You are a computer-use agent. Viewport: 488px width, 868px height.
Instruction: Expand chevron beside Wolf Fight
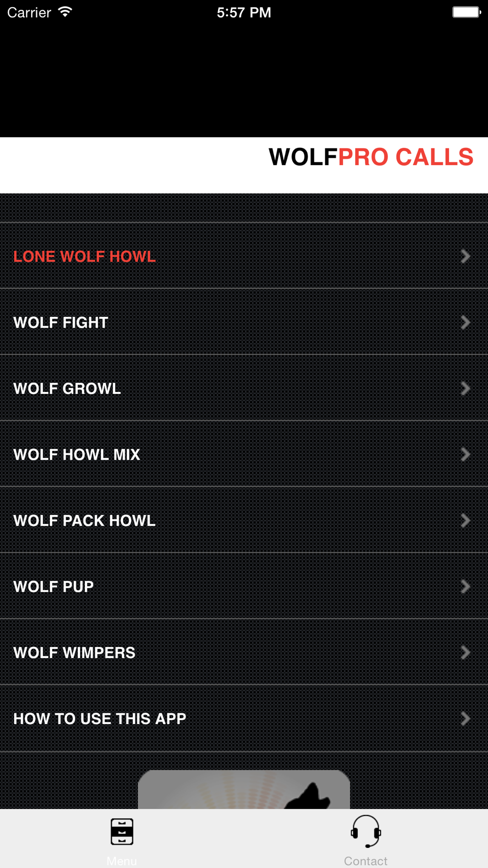tap(466, 322)
